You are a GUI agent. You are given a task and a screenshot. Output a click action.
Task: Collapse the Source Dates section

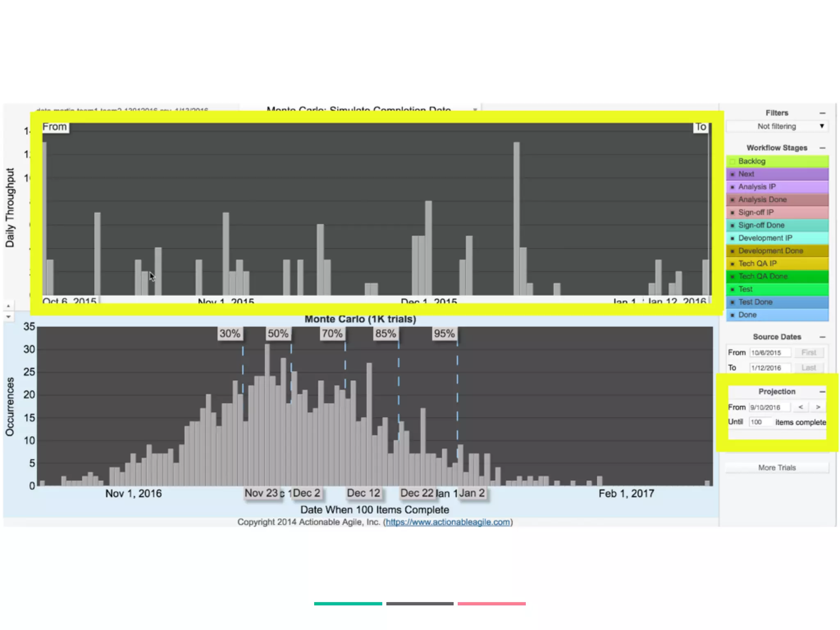point(822,337)
